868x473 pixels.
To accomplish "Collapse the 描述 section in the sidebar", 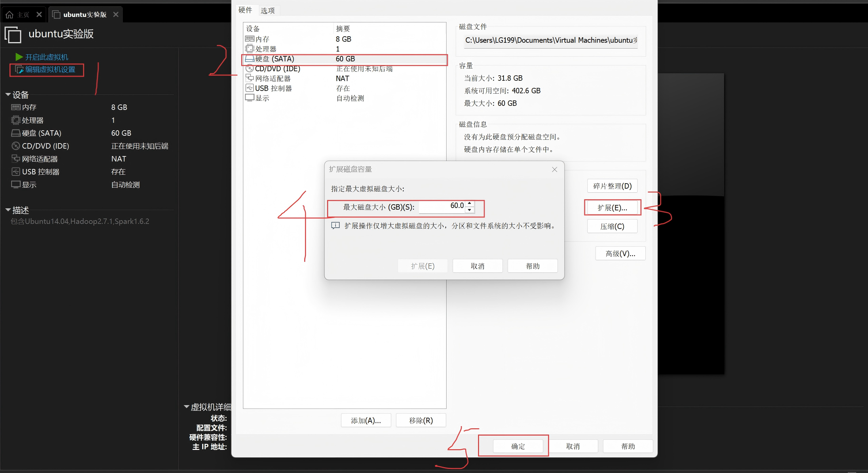I will (8, 210).
